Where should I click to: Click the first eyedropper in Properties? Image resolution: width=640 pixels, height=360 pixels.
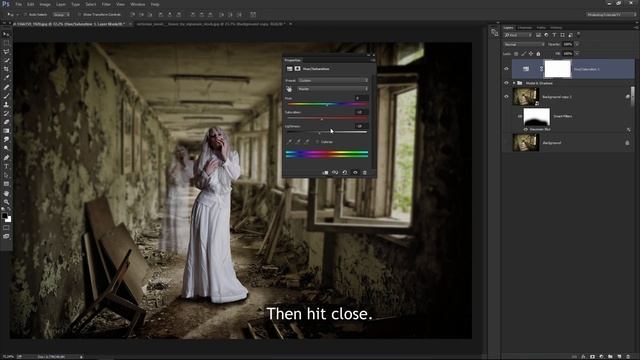pyautogui.click(x=289, y=142)
